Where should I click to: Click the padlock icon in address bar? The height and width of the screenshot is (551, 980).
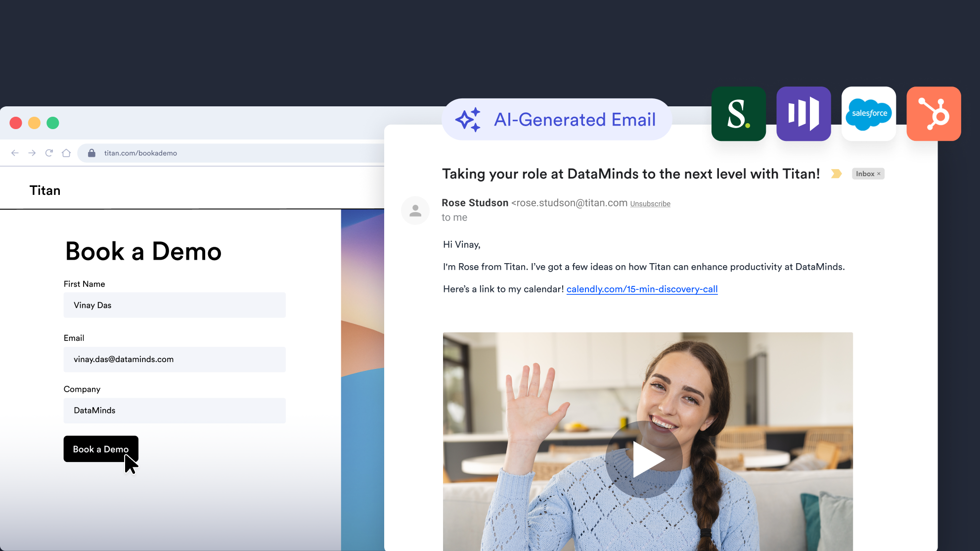coord(91,153)
